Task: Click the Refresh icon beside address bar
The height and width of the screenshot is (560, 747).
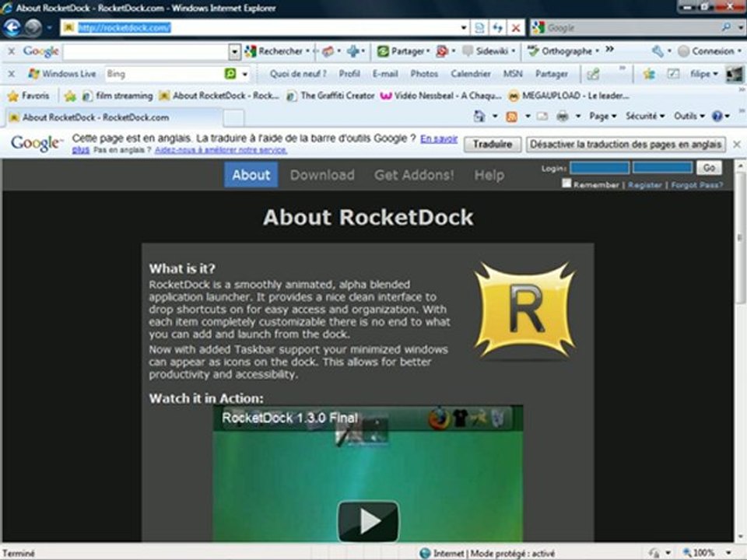Action: 497,28
